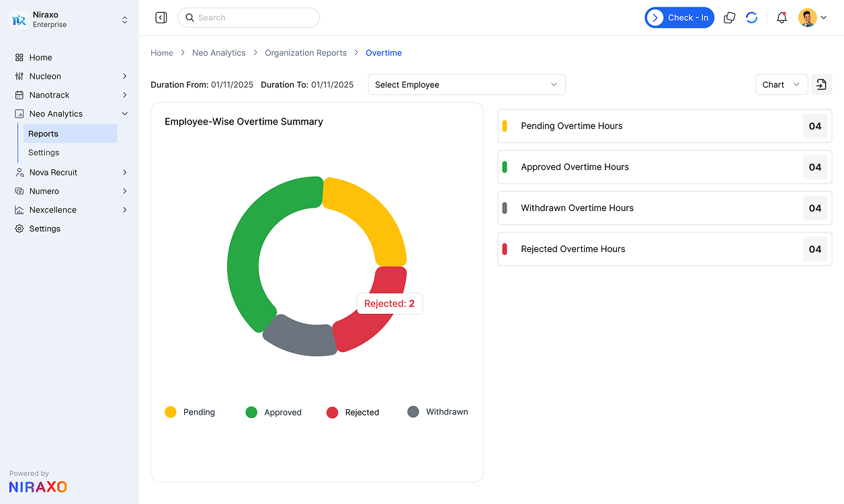Screen dimensions: 844x504
Task: Open the Select Employee dropdown
Action: pos(466,84)
